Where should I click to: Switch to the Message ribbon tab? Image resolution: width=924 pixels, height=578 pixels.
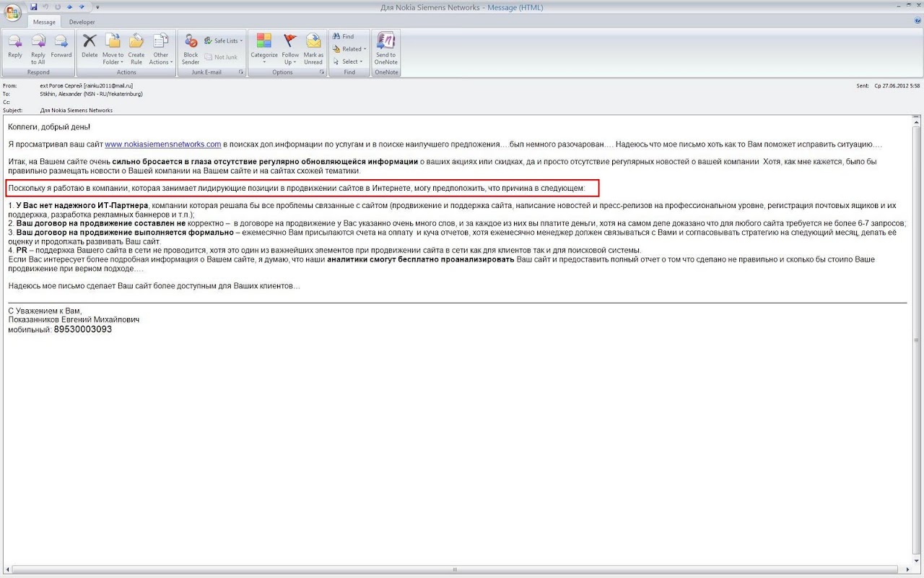(x=44, y=22)
